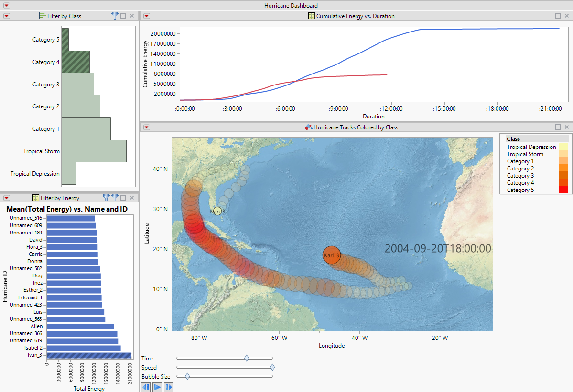Select the Karl_3 bubble on the map
The image size is (573, 392).
point(332,255)
